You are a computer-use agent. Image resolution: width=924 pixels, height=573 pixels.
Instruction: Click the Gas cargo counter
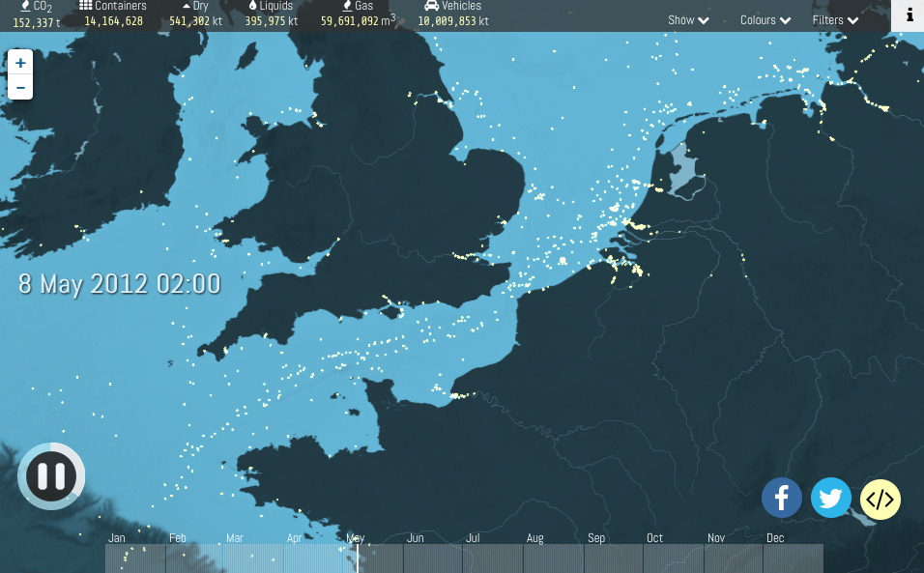pyautogui.click(x=358, y=14)
